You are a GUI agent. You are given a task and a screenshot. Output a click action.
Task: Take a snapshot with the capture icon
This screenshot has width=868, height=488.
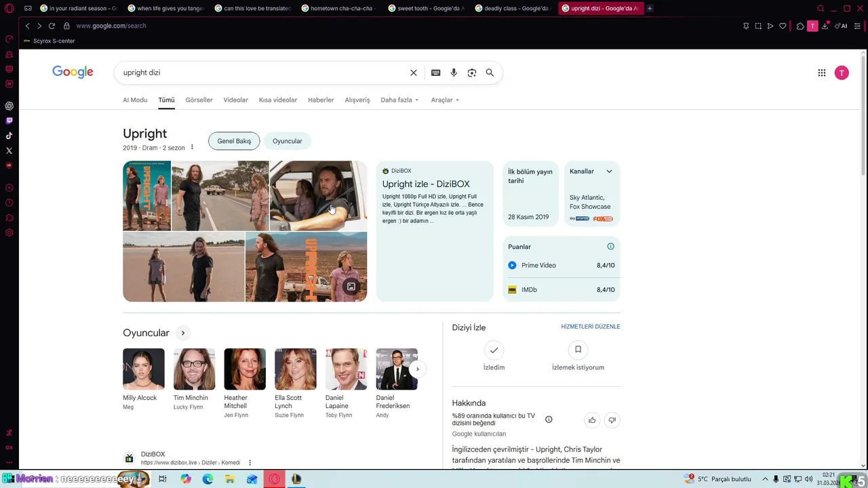758,26
